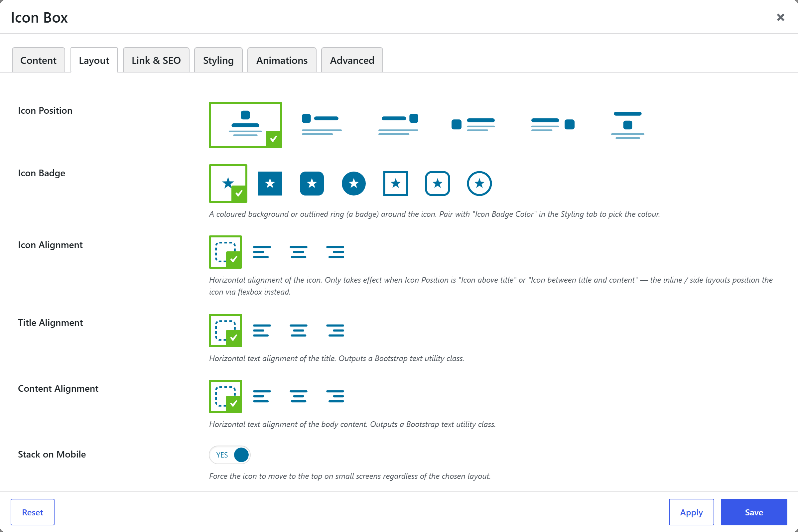Set Content Alignment to right
Image resolution: width=798 pixels, height=532 pixels.
pos(335,396)
